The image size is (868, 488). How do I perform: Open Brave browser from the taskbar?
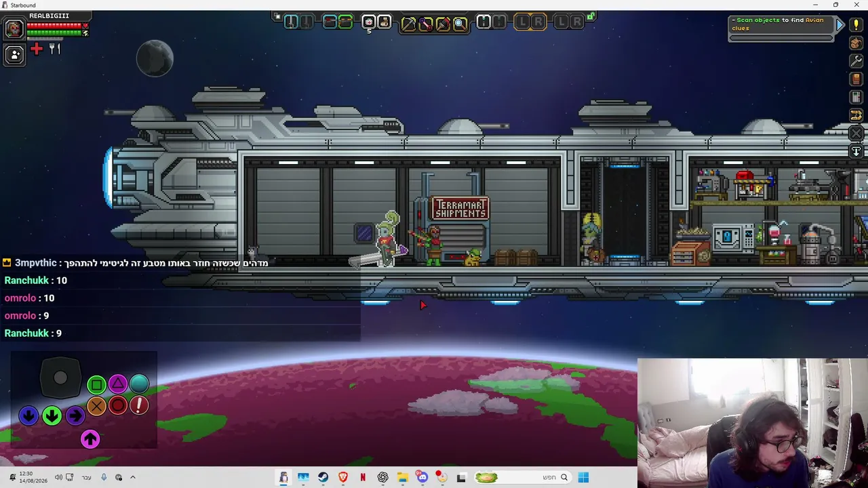(x=343, y=477)
